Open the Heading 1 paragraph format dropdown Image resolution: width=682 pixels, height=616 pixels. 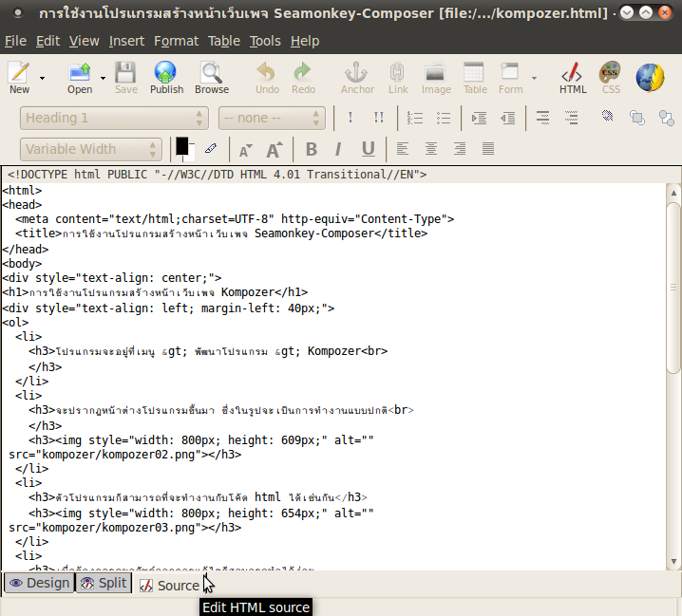pos(114,119)
